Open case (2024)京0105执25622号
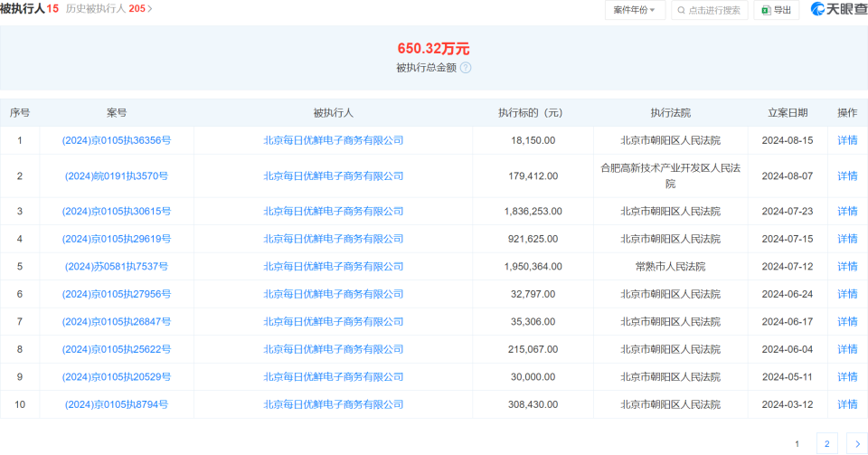The width and height of the screenshot is (868, 455). click(117, 349)
